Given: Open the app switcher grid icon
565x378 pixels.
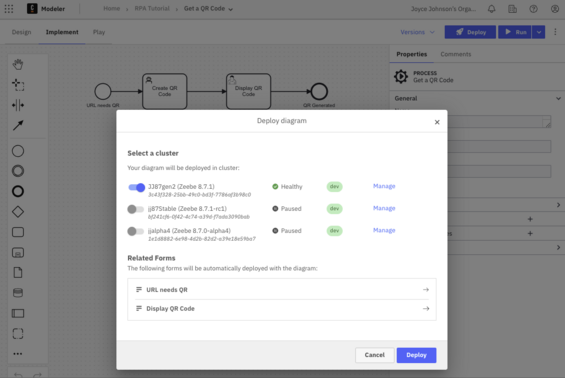Looking at the screenshot, I should pyautogui.click(x=9, y=9).
